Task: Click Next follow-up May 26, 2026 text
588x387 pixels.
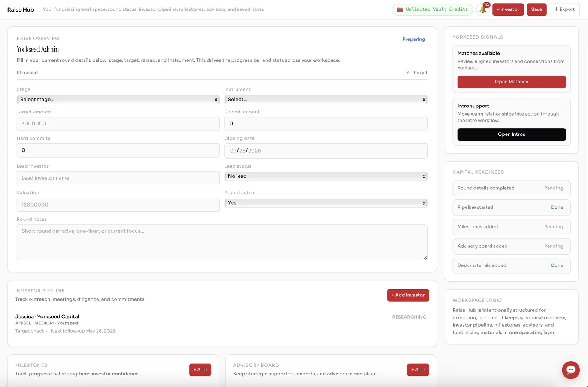Action: click(83, 331)
